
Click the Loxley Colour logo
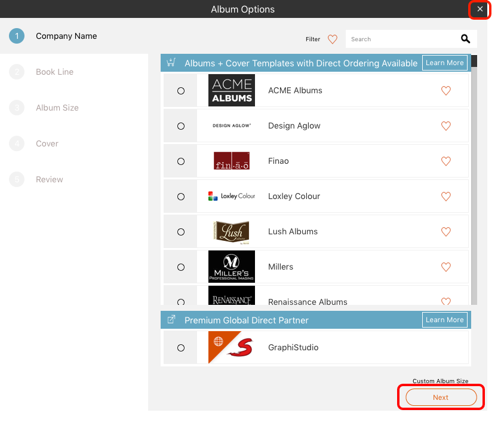tap(232, 196)
